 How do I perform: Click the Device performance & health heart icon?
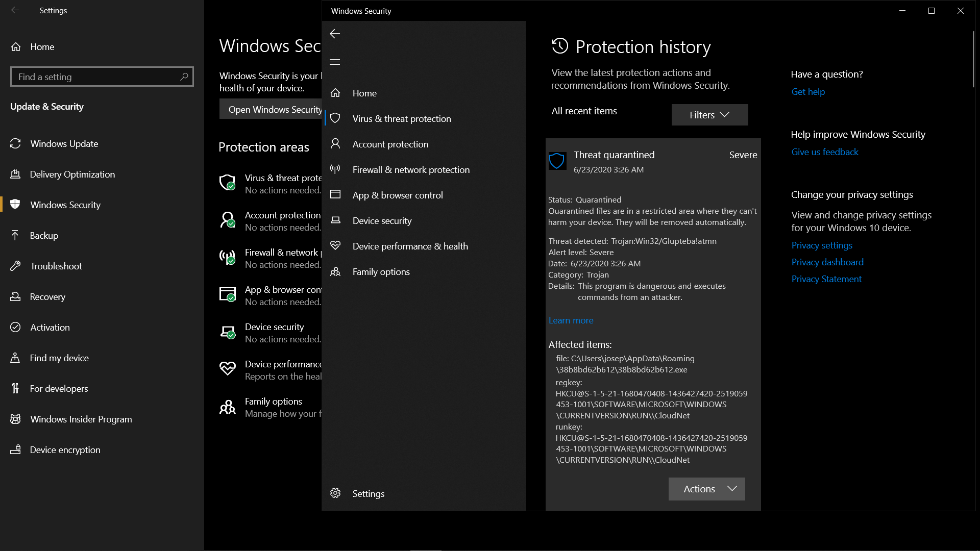point(335,246)
